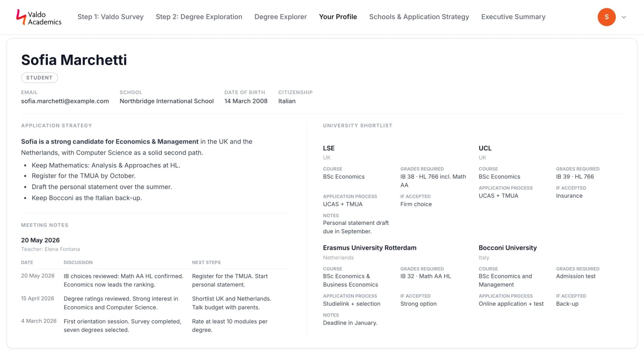Open Schools & Application Strategy
Screen dimensions: 644x362
tap(419, 17)
